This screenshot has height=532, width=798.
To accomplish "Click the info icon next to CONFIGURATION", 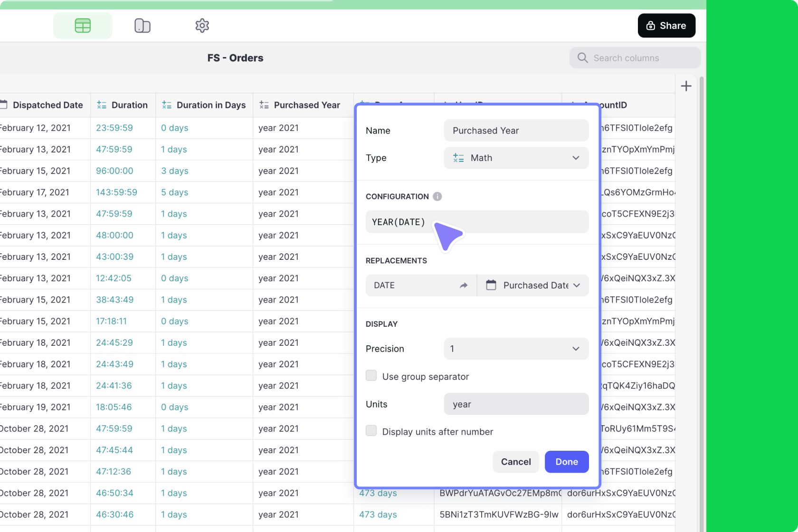I will (x=437, y=196).
